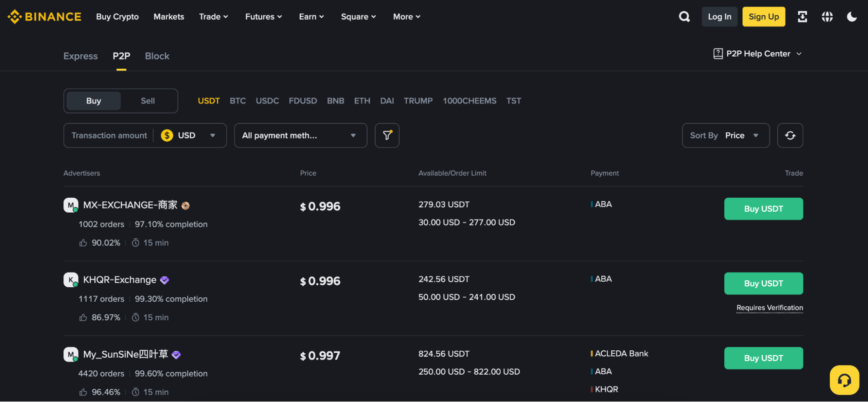
Task: Open KHQR-Exchange advertiser profile
Action: pyautogui.click(x=120, y=280)
